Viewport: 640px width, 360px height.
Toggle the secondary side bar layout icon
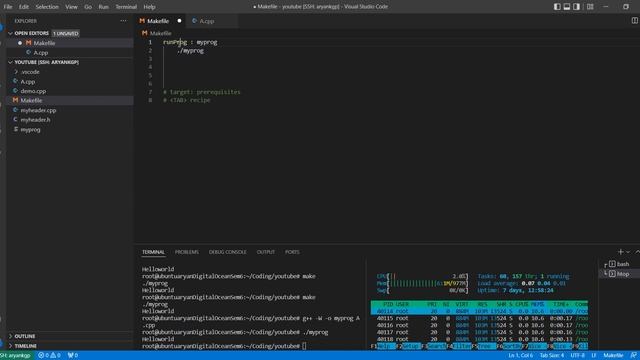coord(576,7)
